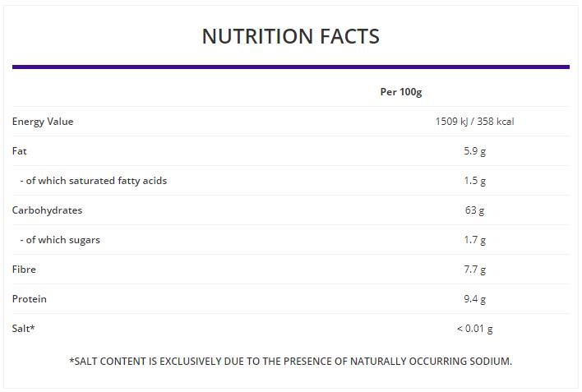Viewport: 582px width, 392px height.
Task: Select the Per 100g column header
Action: tap(400, 92)
